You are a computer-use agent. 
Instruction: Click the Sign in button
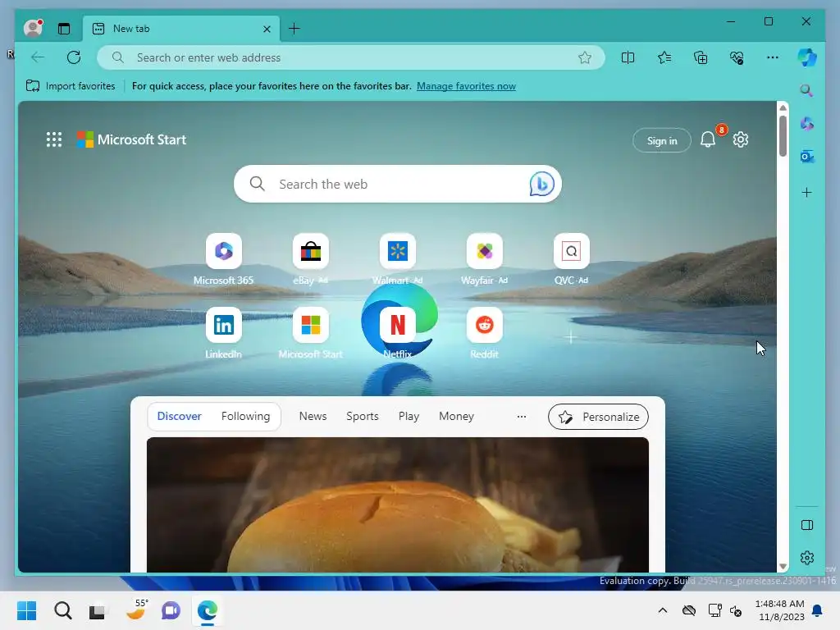point(662,140)
